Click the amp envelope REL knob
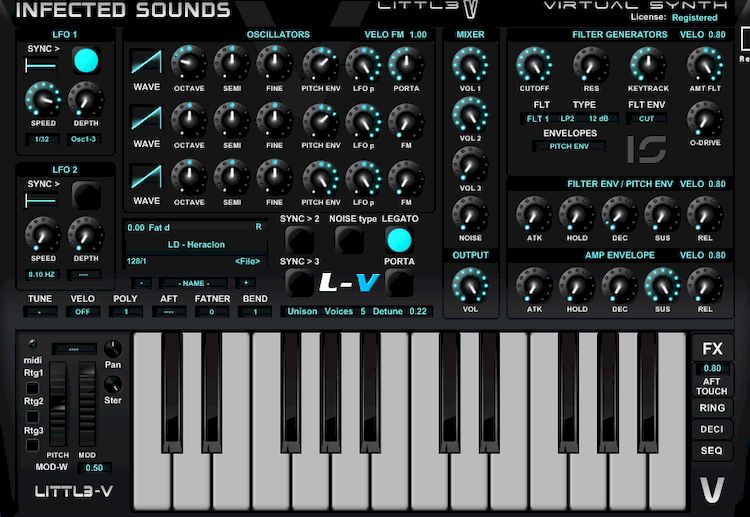This screenshot has height=517, width=750. [x=705, y=285]
